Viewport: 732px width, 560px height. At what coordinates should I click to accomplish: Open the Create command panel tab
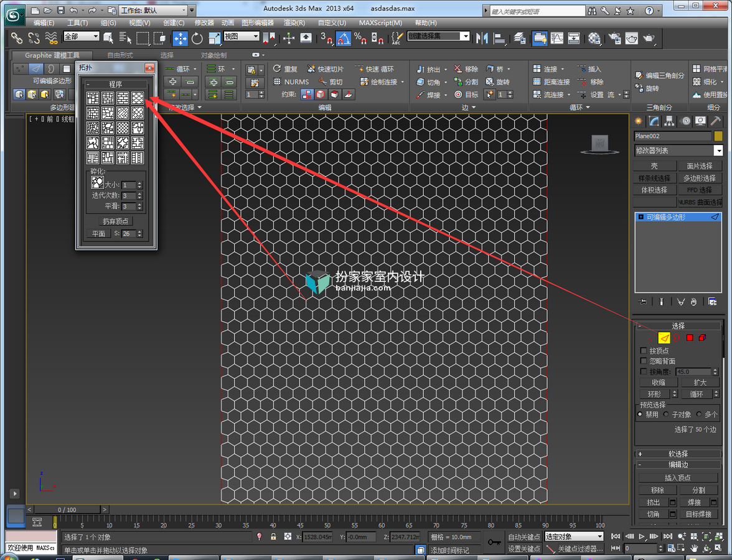[638, 121]
